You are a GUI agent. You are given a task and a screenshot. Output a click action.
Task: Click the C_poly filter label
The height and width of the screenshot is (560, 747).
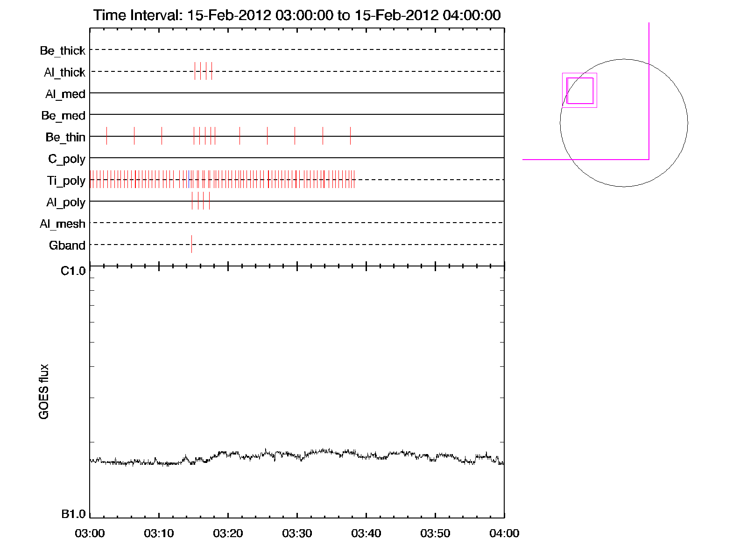tap(67, 159)
